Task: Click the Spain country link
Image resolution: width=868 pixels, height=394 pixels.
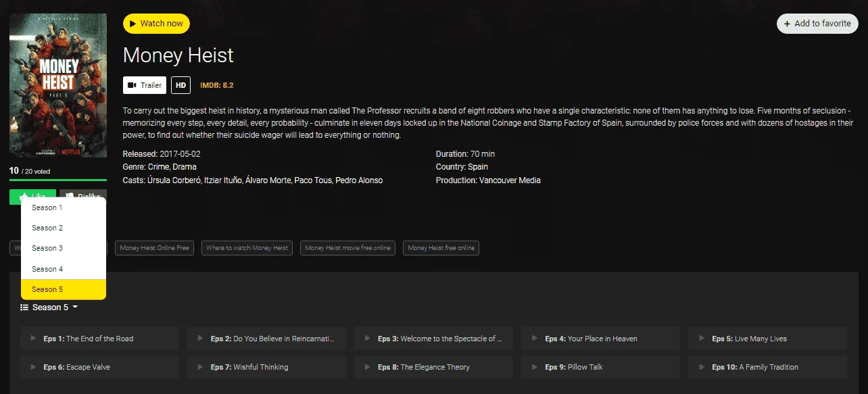Action: pos(478,167)
